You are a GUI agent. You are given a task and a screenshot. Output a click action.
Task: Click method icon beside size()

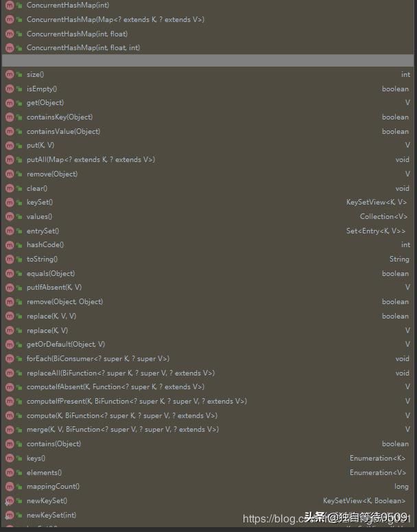click(x=10, y=74)
